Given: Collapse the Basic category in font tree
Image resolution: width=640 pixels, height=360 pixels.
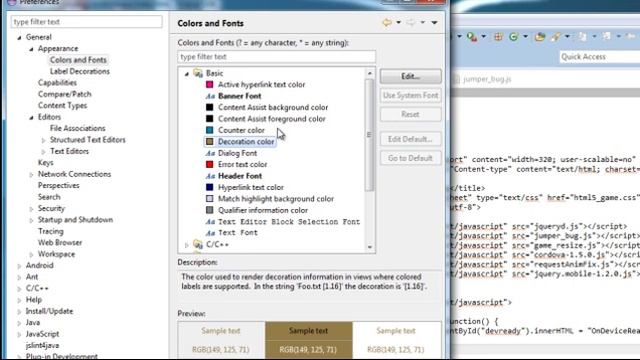Looking at the screenshot, I should pos(187,74).
